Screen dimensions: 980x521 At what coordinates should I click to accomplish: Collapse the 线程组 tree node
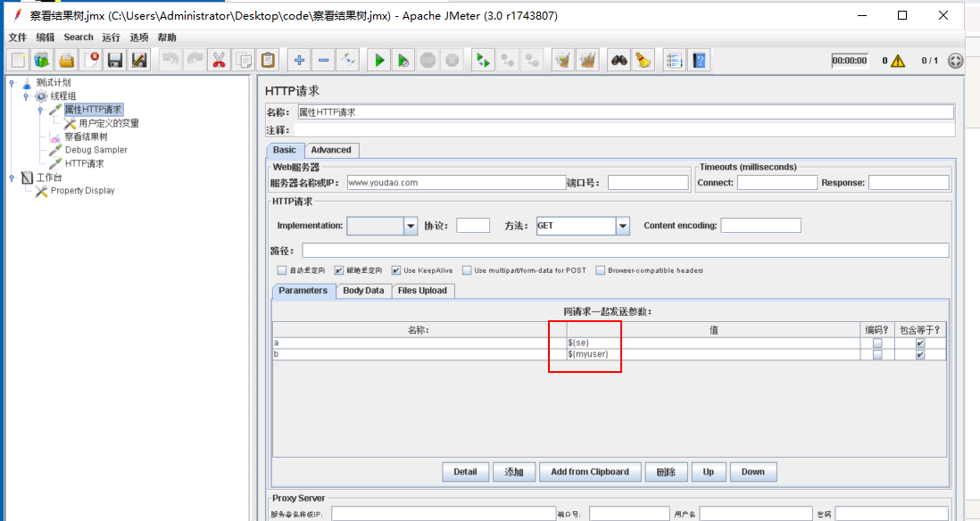click(x=26, y=96)
